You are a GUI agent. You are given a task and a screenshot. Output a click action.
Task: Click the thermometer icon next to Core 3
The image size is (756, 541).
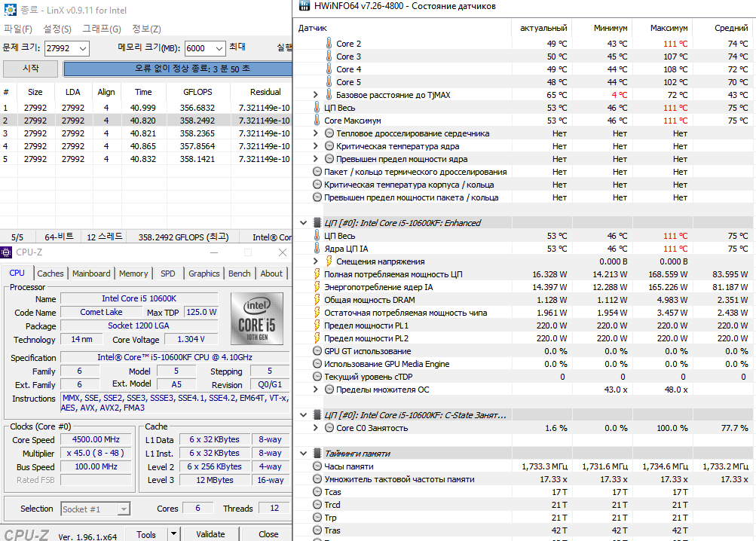[329, 57]
